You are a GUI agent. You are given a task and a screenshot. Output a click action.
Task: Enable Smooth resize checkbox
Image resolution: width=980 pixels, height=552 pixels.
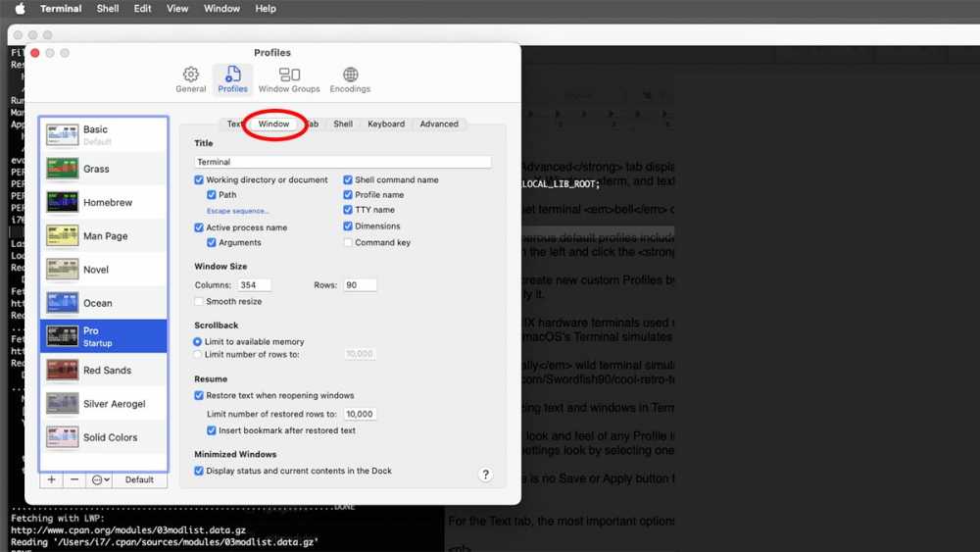pos(199,301)
